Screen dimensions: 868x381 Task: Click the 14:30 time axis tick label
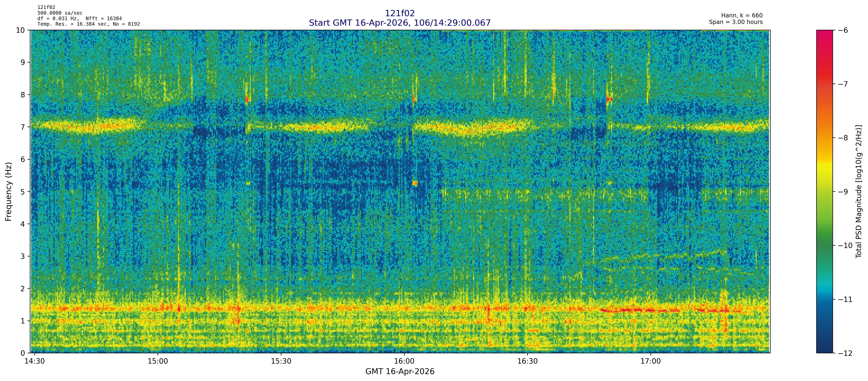coord(35,362)
